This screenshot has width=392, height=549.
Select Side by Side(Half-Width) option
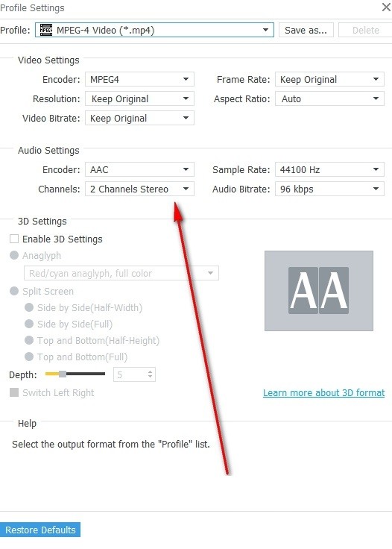pyautogui.click(x=29, y=307)
